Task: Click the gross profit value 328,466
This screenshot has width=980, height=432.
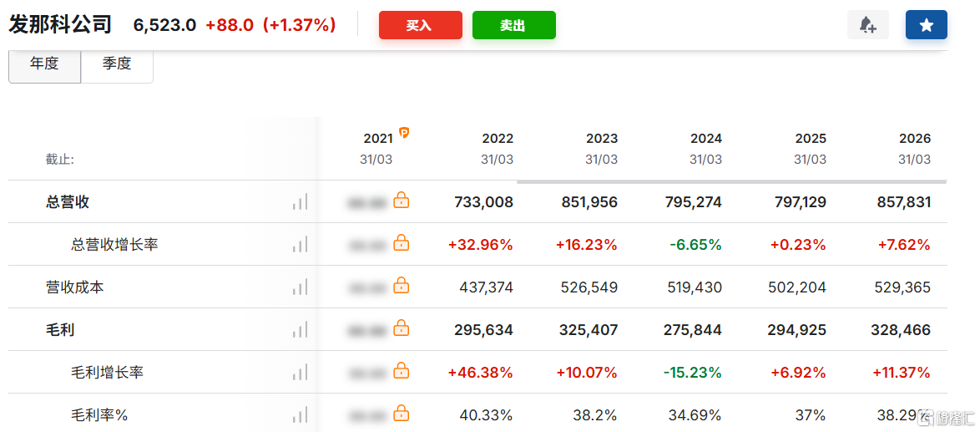Action: pyautogui.click(x=901, y=329)
